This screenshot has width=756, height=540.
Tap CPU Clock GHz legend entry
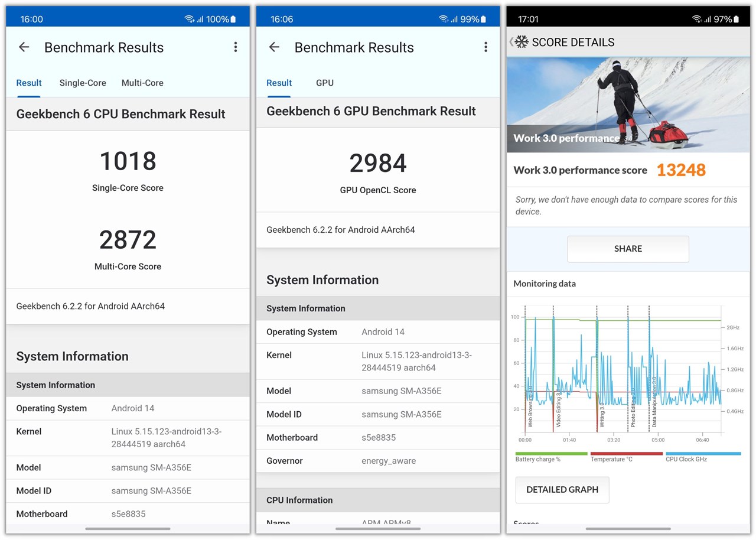pos(703,457)
